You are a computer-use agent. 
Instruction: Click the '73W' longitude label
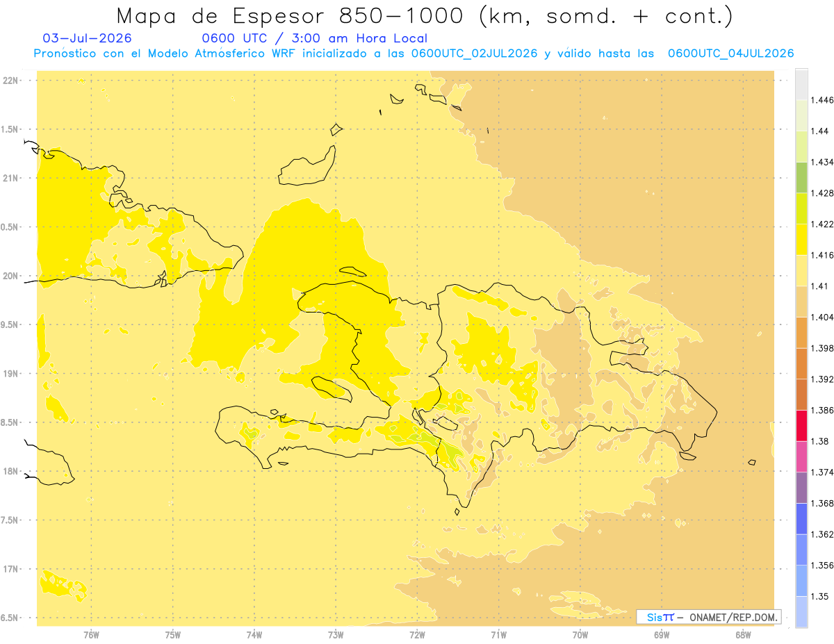336,635
